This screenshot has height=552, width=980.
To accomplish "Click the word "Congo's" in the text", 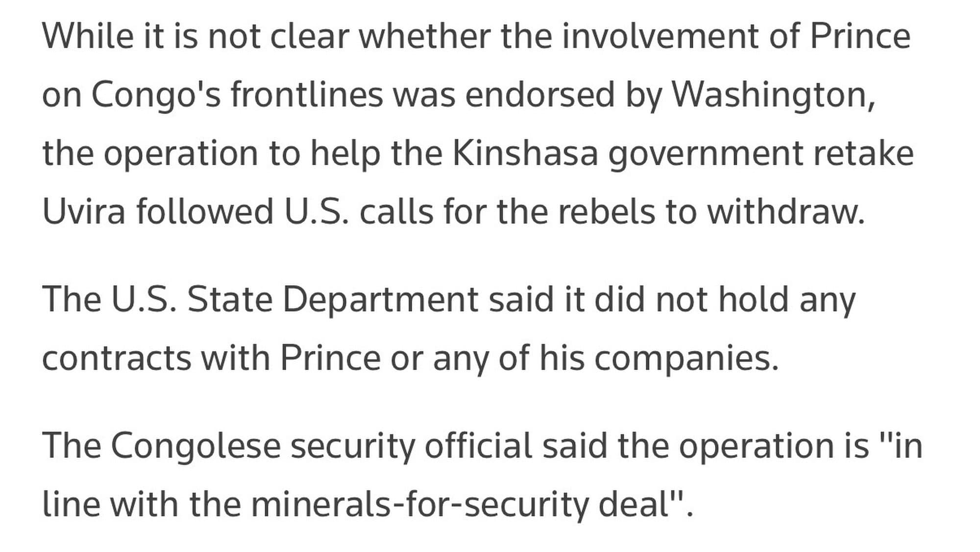I will pos(156,95).
